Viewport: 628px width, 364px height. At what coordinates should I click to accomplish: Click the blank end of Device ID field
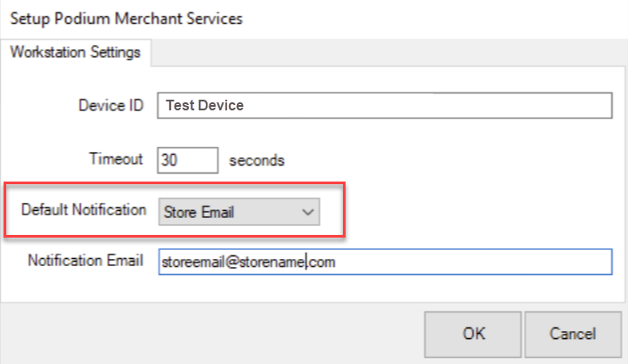(499, 105)
